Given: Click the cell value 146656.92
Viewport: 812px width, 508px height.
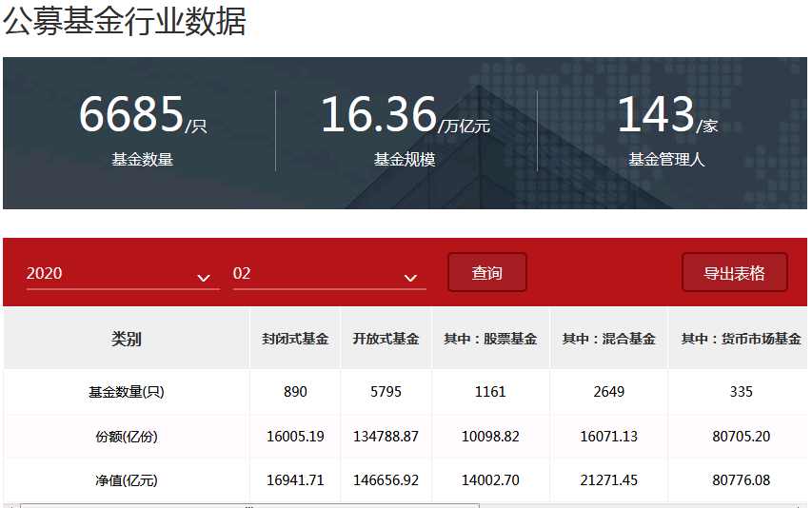Looking at the screenshot, I should point(386,480).
